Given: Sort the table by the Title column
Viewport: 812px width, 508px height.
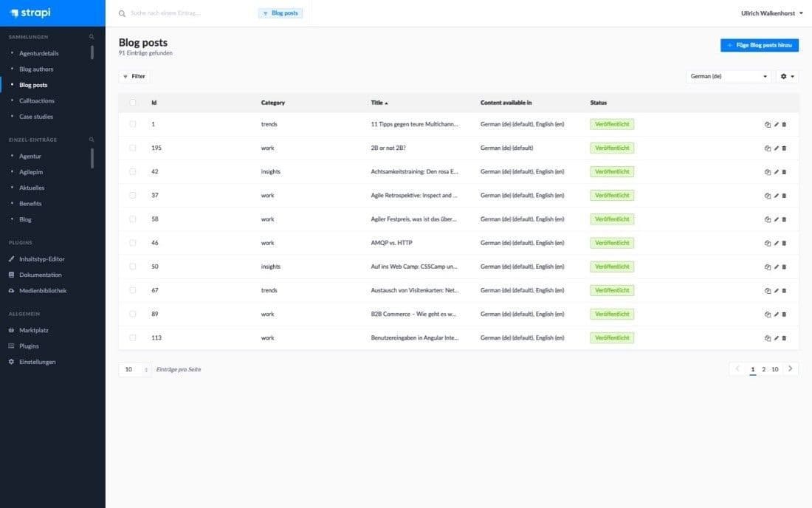Looking at the screenshot, I should point(378,102).
